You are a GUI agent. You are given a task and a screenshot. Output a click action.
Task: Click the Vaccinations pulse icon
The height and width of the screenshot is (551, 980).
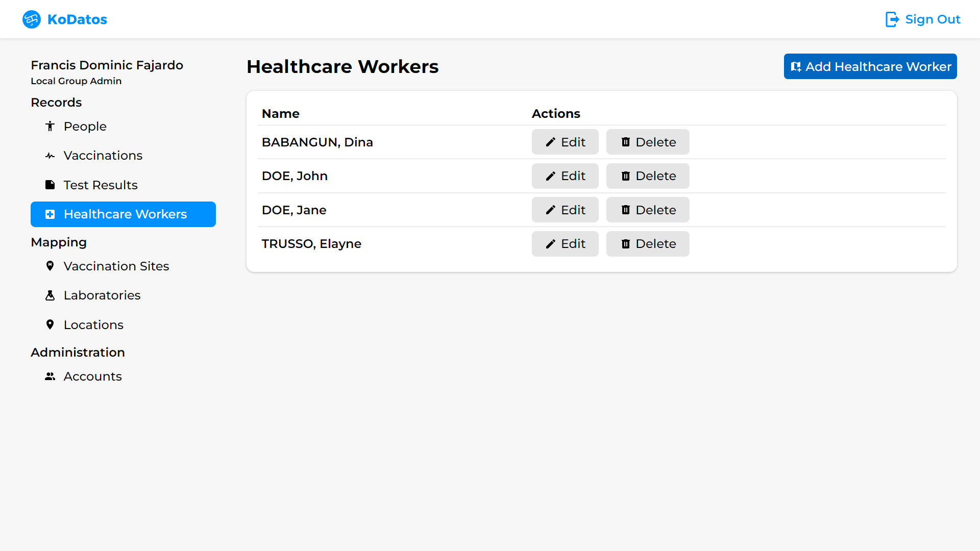tap(50, 156)
